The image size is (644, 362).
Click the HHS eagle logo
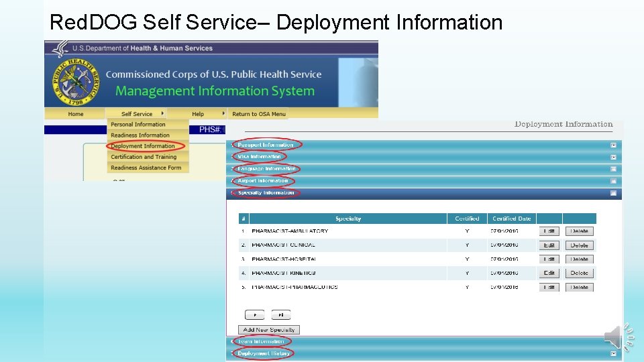coord(61,48)
